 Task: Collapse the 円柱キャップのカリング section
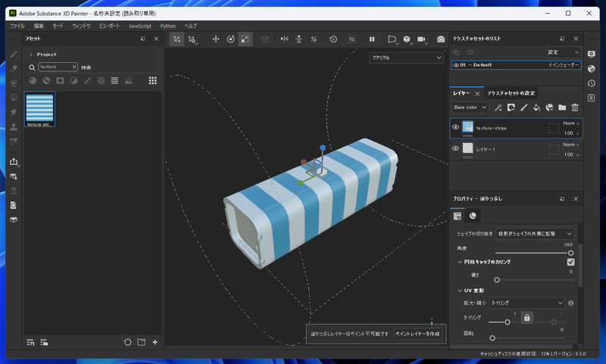click(x=460, y=262)
